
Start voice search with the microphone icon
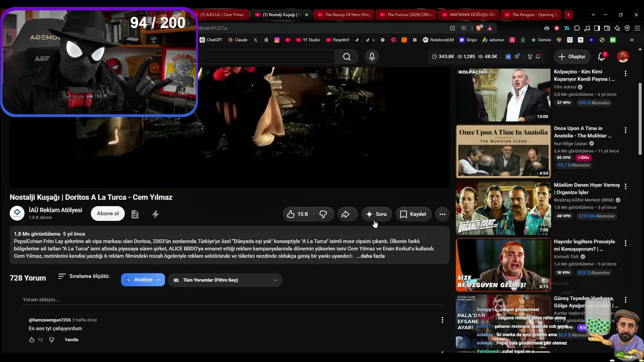click(372, 57)
